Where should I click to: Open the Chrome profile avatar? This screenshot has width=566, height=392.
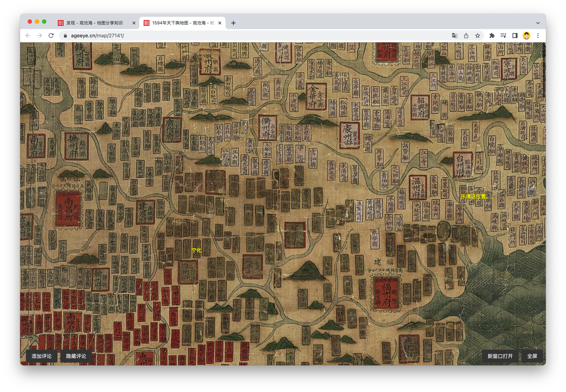tap(526, 36)
